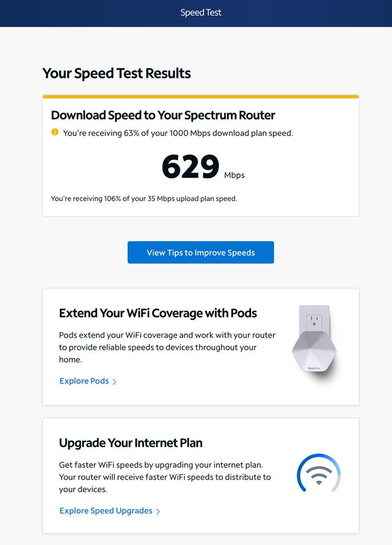Screen dimensions: 392x545
Task: Click the WiFi gauge icon in Upgrade card
Action: [x=319, y=473]
